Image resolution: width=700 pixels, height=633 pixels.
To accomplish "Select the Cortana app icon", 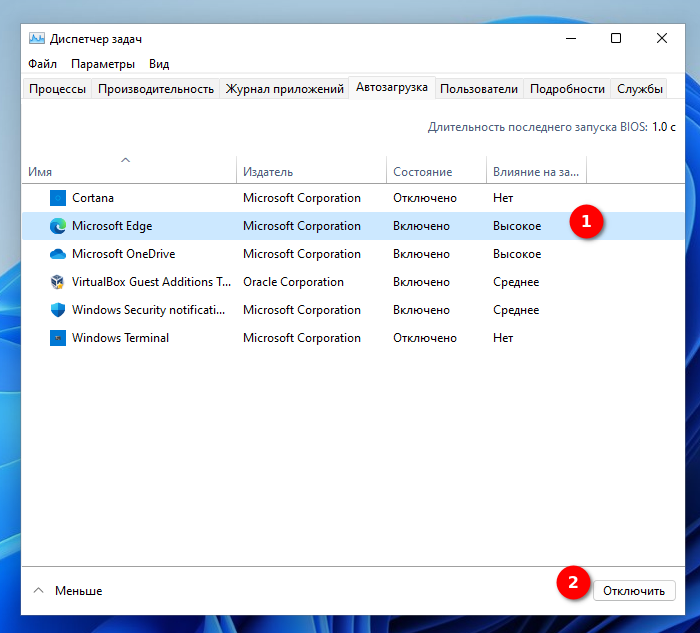I will tap(58, 198).
